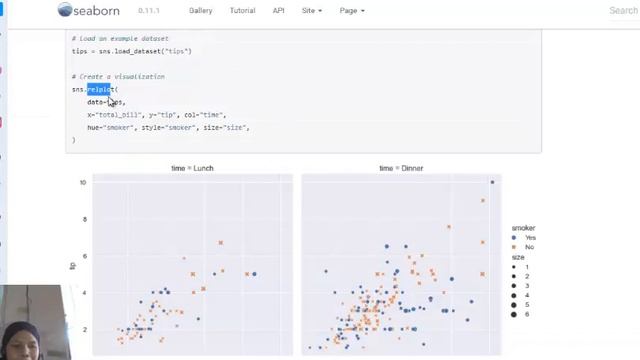Click the x="total_bill" code line

[157, 115]
